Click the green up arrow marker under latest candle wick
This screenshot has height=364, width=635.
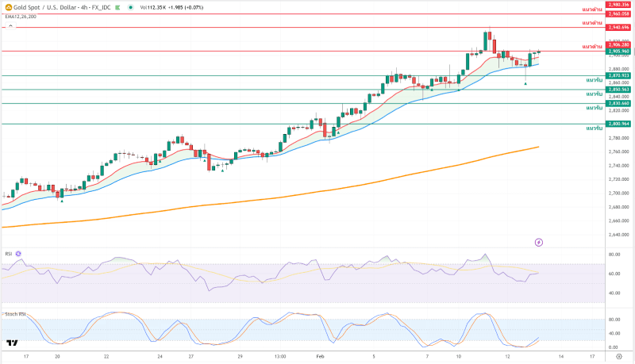[525, 82]
